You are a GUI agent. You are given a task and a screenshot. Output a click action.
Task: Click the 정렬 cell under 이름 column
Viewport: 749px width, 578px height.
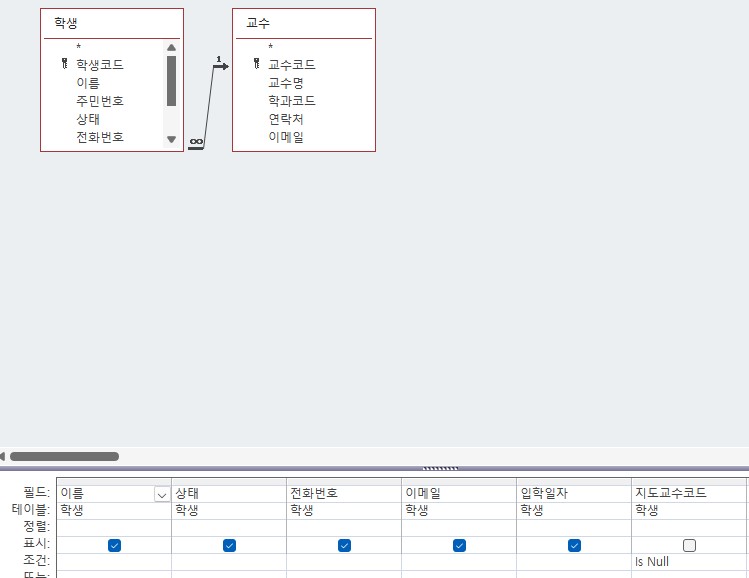(x=114, y=526)
